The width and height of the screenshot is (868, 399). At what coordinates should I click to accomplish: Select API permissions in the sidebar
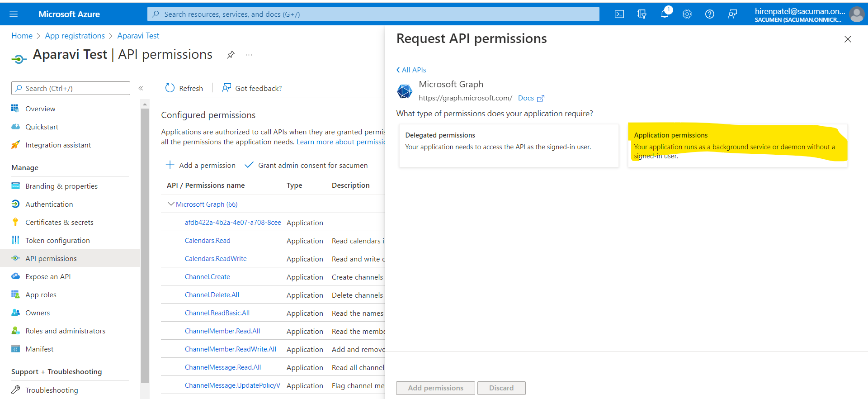click(70, 258)
